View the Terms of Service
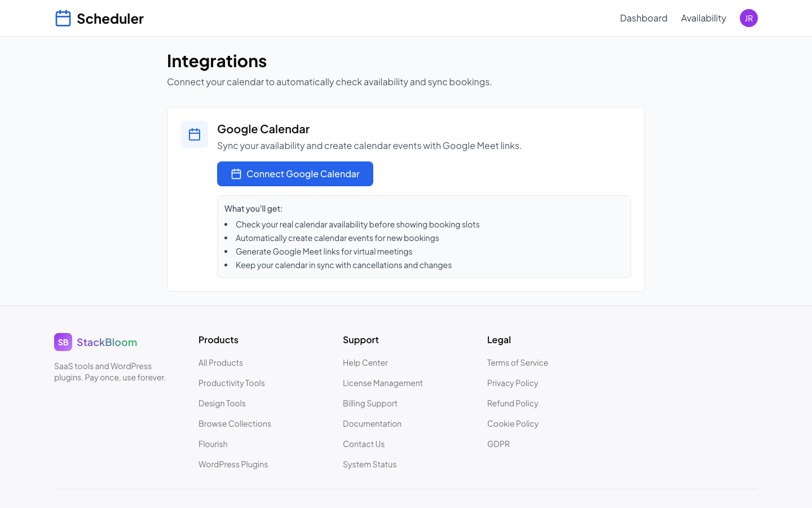This screenshot has width=812, height=508. (x=517, y=363)
